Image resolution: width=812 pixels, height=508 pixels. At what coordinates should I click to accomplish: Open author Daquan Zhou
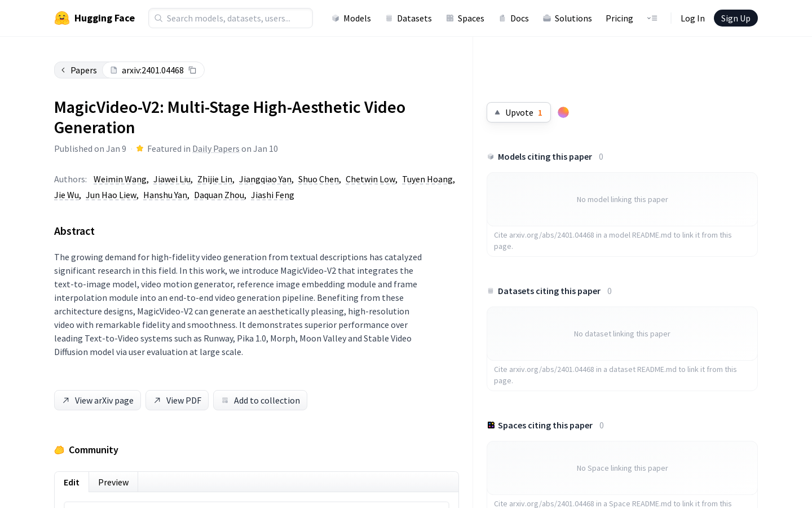point(219,195)
